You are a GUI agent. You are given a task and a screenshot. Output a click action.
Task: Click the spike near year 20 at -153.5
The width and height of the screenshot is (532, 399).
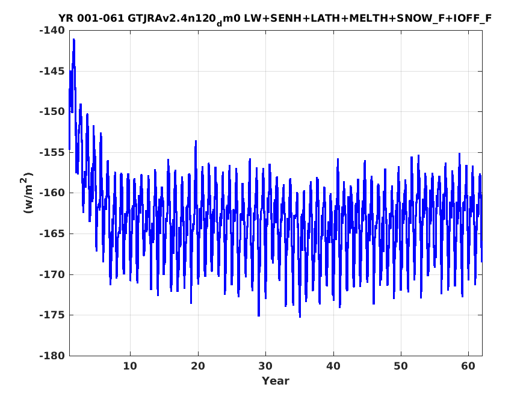click(196, 141)
